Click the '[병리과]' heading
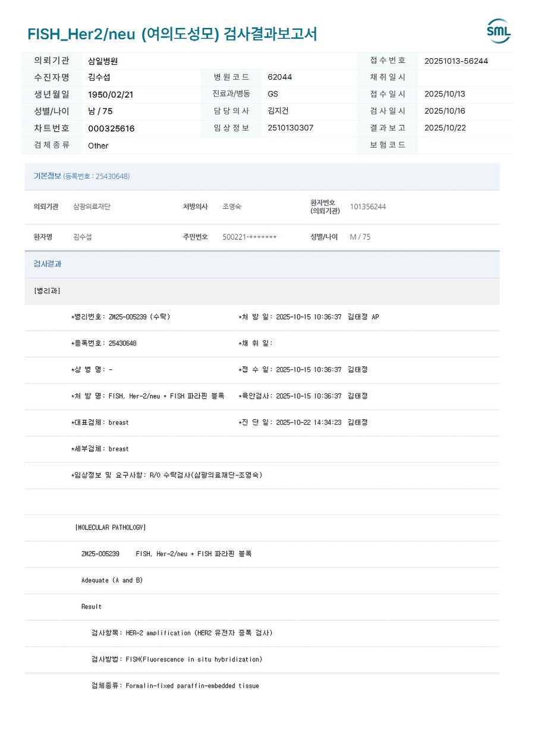535x756 pixels. [48, 291]
